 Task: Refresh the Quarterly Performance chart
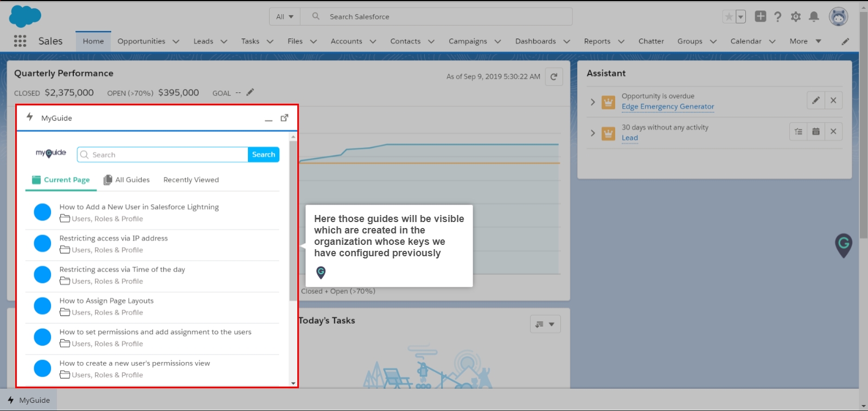(x=554, y=77)
